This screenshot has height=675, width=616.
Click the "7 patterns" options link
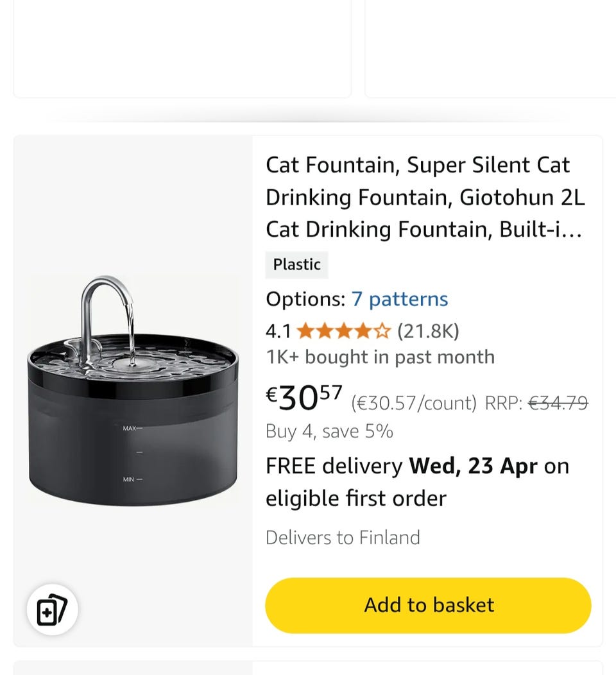(399, 299)
